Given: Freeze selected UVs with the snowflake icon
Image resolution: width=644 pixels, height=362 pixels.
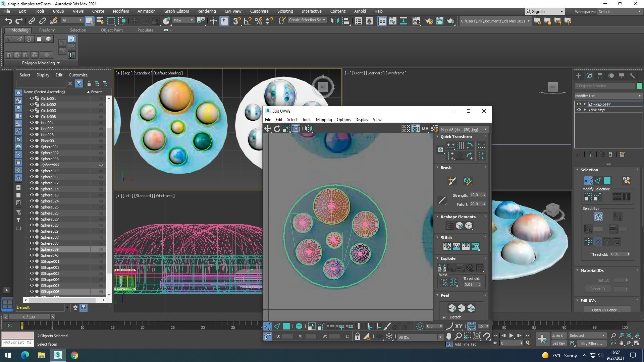Looking at the screenshot, I should (x=389, y=336).
